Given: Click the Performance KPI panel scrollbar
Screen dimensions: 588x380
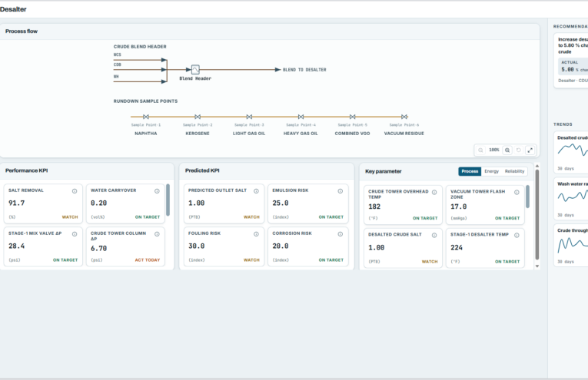Looking at the screenshot, I should 168,200.
